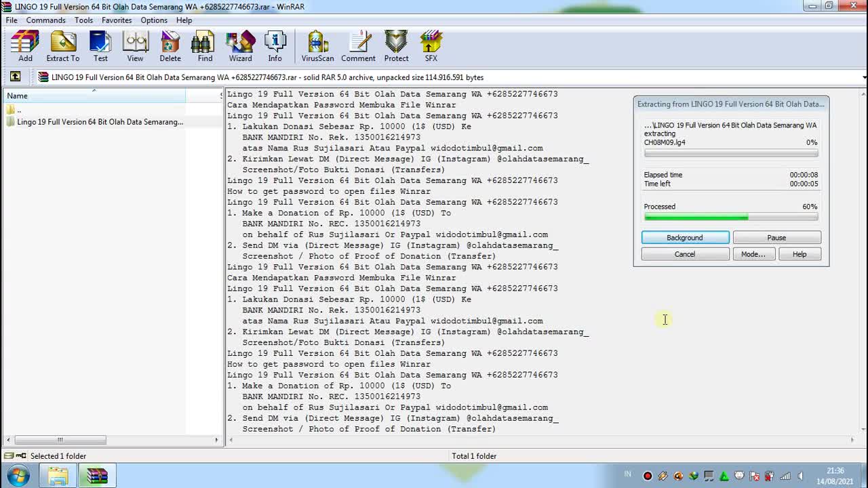Click the Add toolbar icon
Viewport: 868px width, 488px height.
(x=25, y=47)
